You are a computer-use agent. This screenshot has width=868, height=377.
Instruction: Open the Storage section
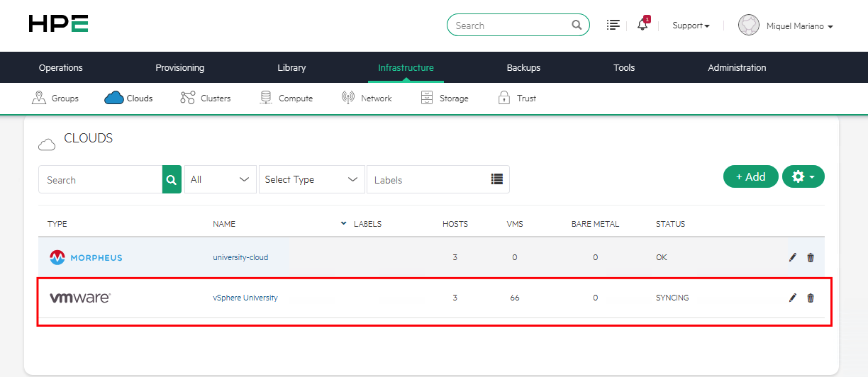tap(445, 98)
